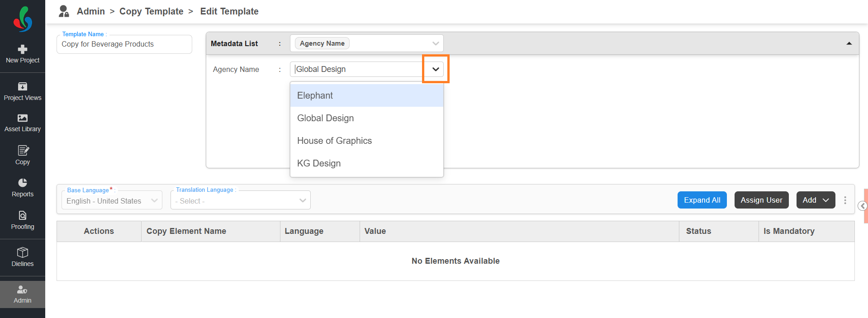Click the New Project plus icon
The image size is (868, 318).
[23, 49]
